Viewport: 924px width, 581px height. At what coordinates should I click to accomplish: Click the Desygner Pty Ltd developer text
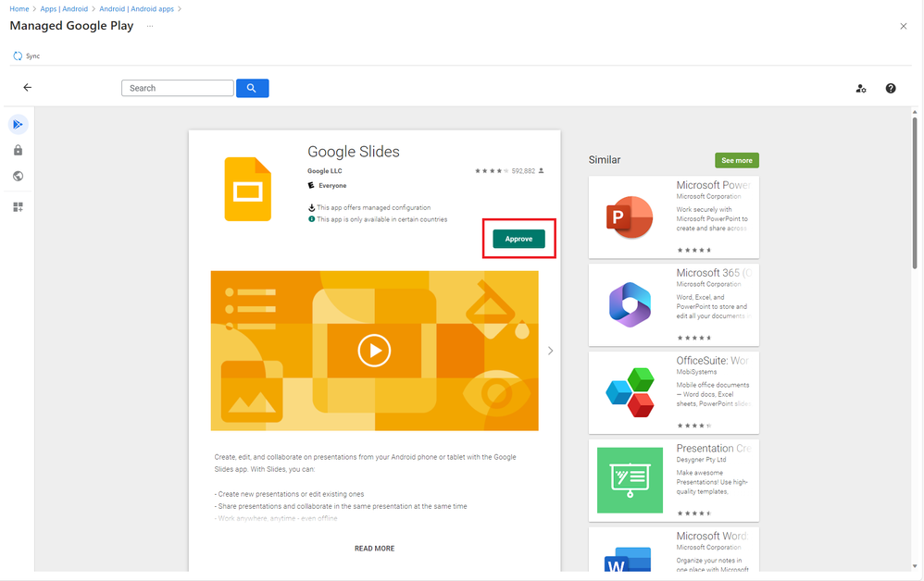pos(701,460)
